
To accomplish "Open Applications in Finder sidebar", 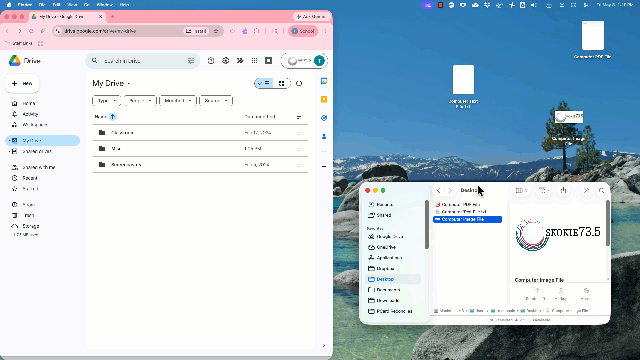I will (385, 258).
